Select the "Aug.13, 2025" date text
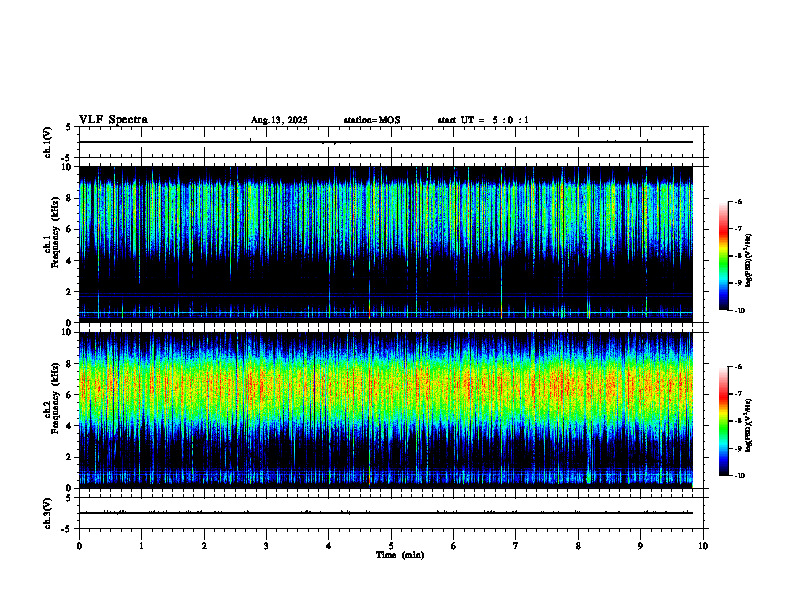This screenshot has width=792, height=612. click(279, 120)
